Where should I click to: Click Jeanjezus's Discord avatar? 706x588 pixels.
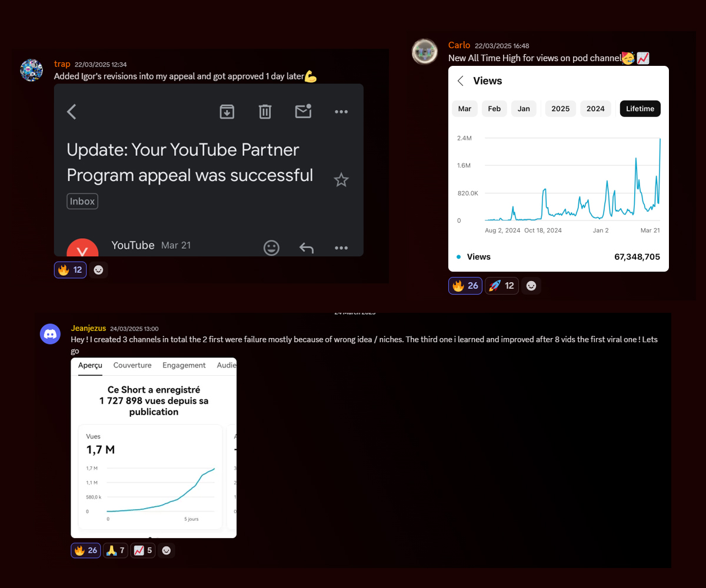tap(51, 334)
